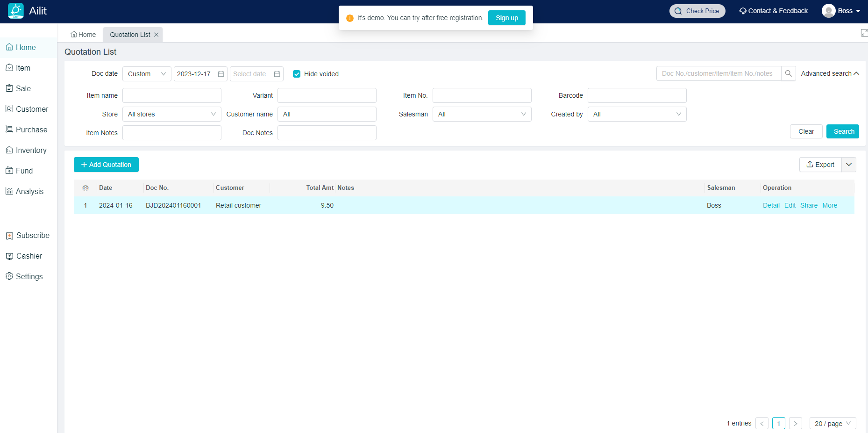Uncheck the Hide voided checkbox
The width and height of the screenshot is (868, 433).
(297, 74)
